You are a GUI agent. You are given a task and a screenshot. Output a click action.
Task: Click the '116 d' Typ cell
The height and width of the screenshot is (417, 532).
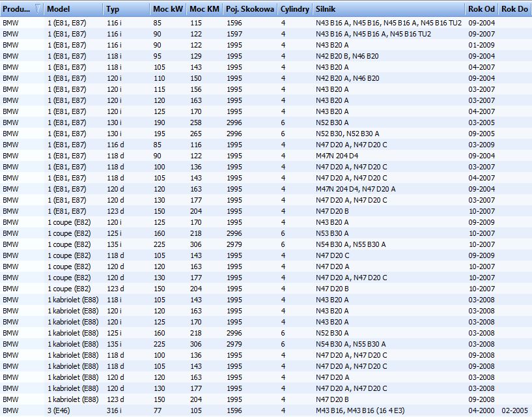coord(115,145)
